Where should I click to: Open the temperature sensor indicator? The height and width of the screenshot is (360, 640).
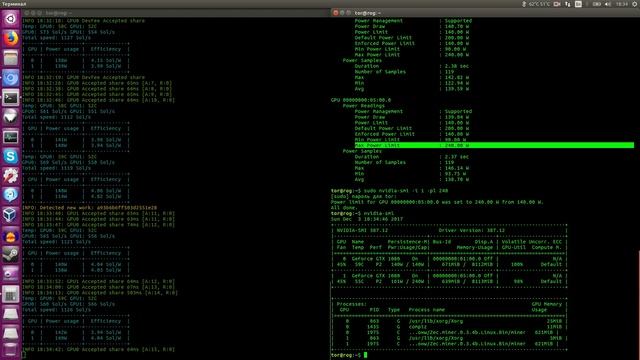(539, 4)
